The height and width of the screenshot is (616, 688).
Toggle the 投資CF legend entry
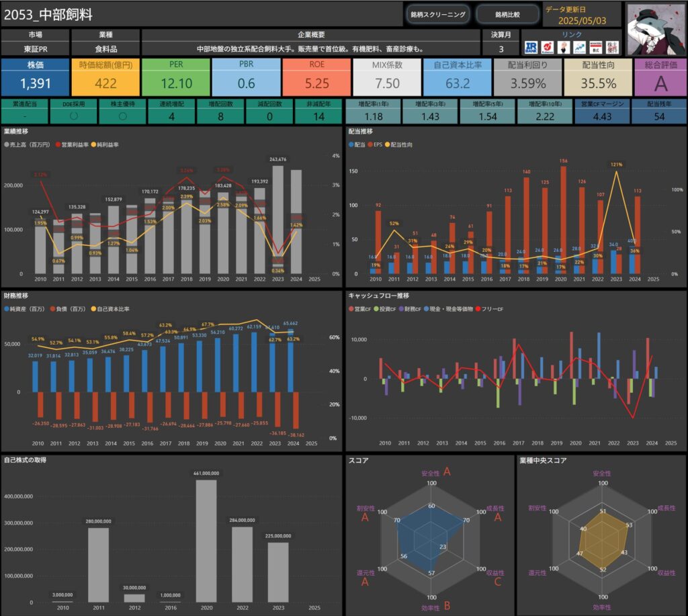(385, 309)
